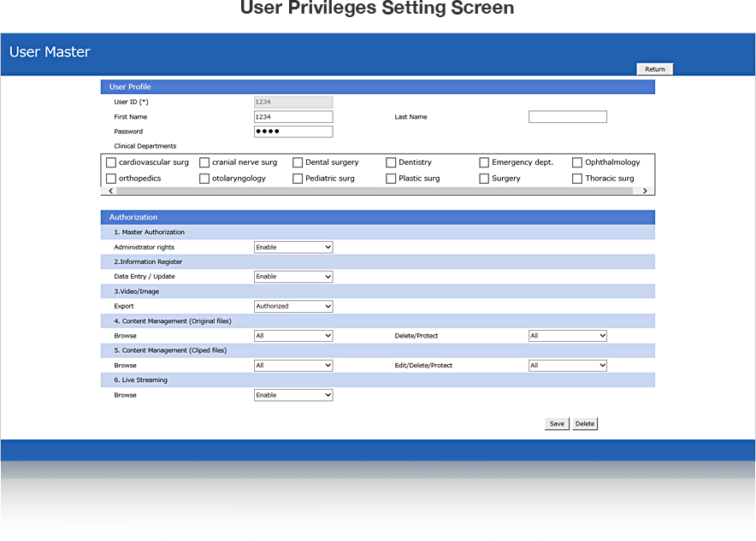Click the Clinical Departments label
Image resolution: width=756 pixels, height=541 pixels.
pyautogui.click(x=145, y=146)
